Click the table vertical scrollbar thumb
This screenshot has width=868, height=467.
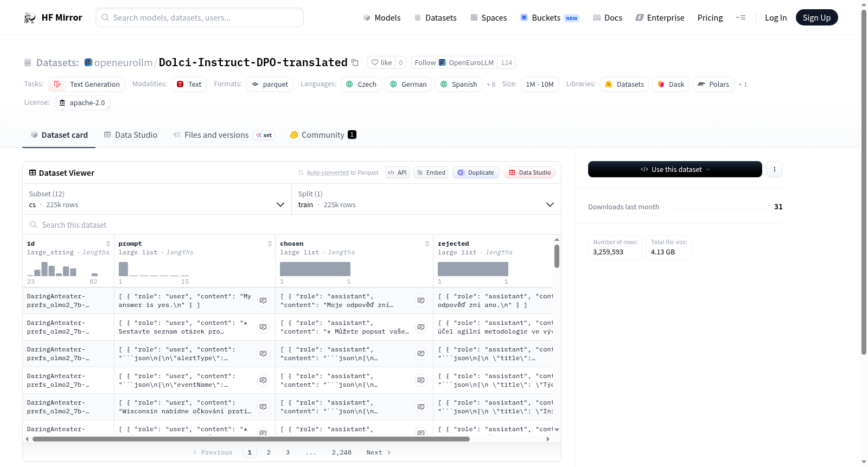[557, 256]
